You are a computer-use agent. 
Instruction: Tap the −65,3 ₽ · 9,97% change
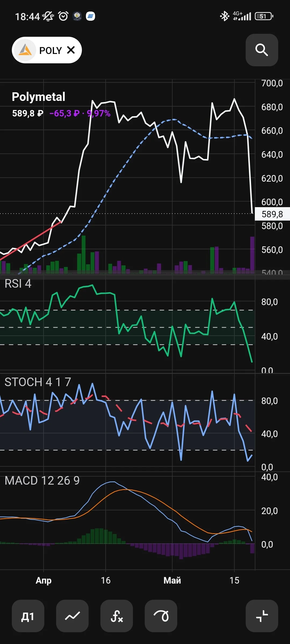[80, 113]
